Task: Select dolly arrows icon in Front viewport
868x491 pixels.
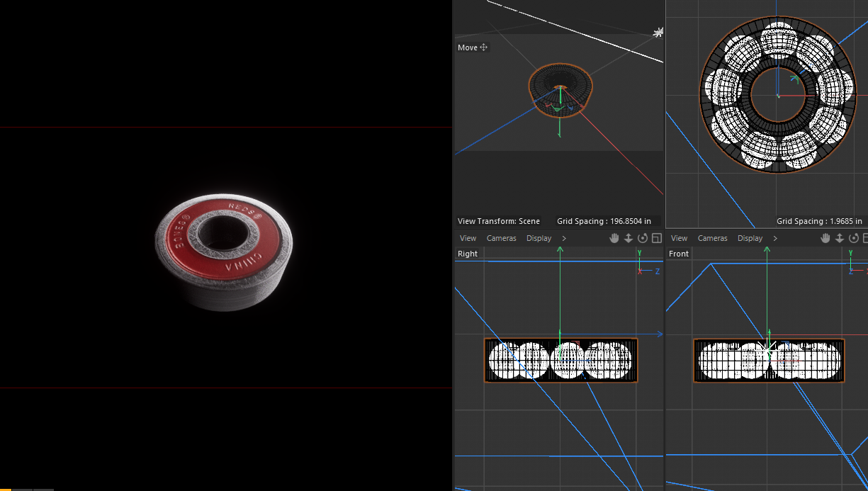Action: 840,238
